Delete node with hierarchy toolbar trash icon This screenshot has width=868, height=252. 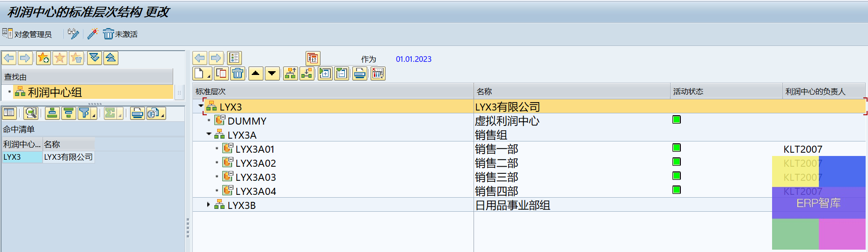(238, 74)
